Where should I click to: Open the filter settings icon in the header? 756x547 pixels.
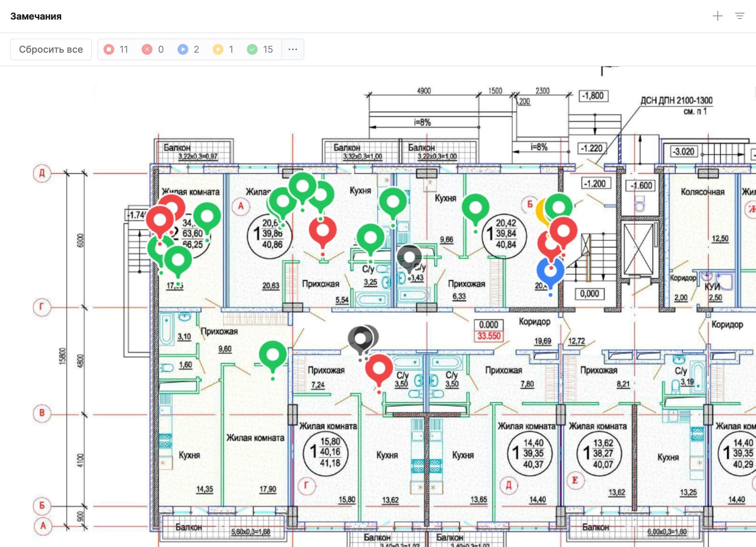[740, 16]
